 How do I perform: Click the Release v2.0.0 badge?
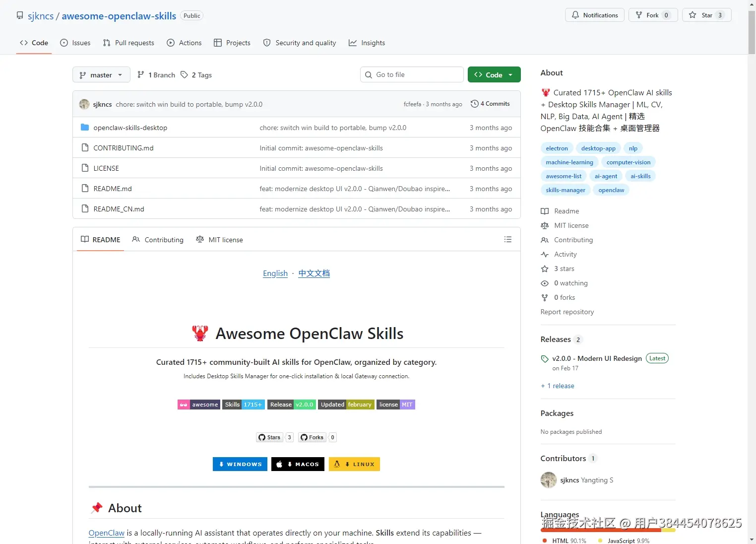[x=292, y=405]
